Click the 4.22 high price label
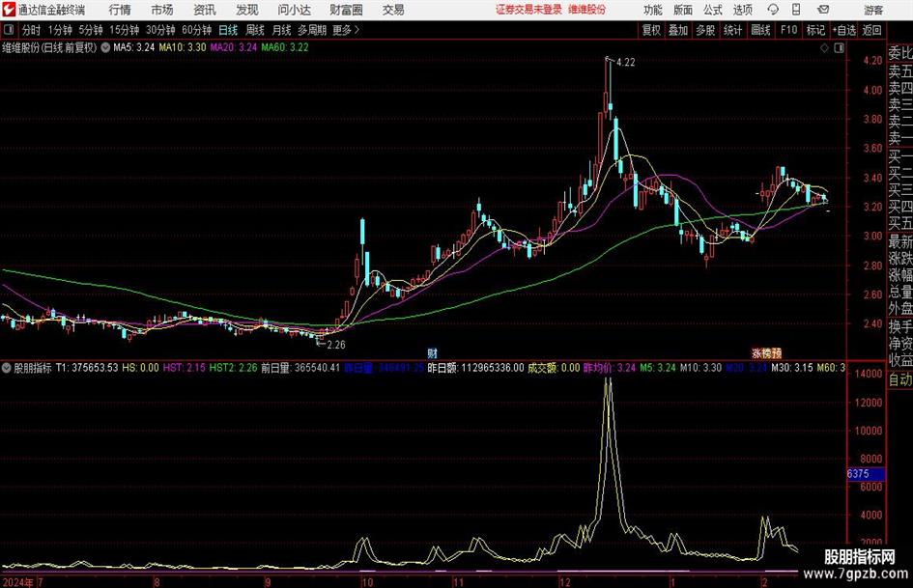Viewport: 913px width, 588px height. [x=625, y=63]
